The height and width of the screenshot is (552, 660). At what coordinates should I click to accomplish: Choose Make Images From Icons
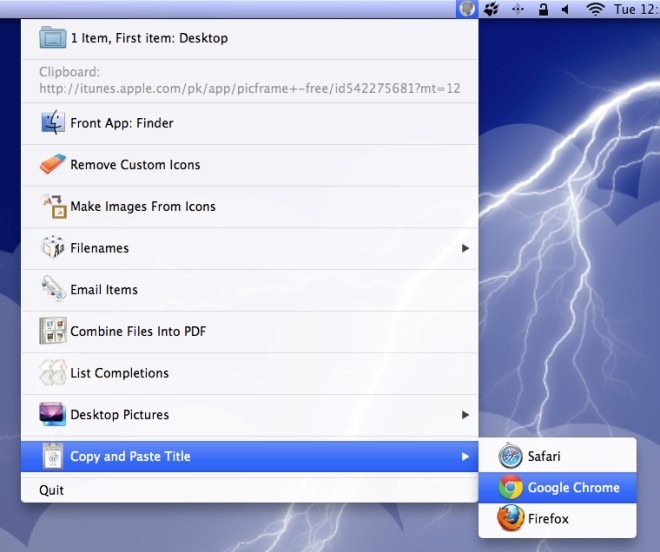tap(250, 207)
